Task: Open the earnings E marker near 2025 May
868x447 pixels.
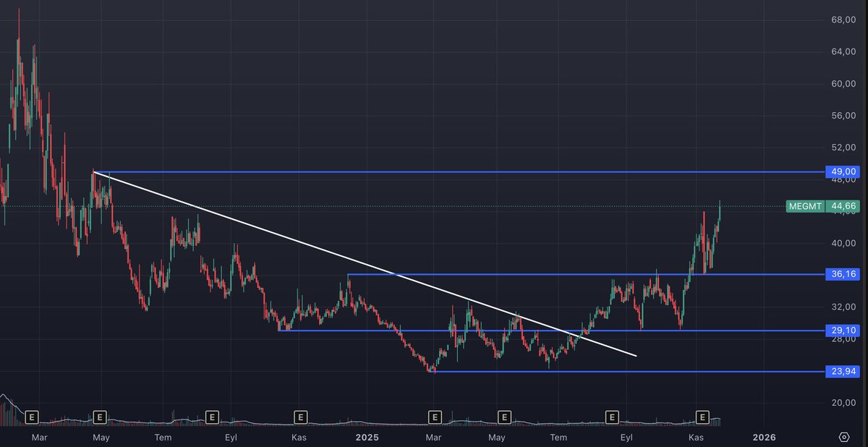Action: coord(504,417)
